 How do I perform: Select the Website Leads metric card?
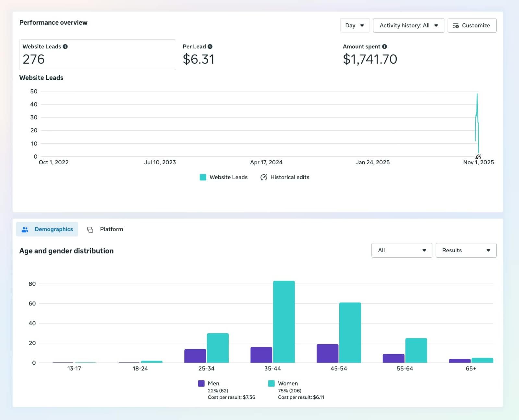pyautogui.click(x=98, y=55)
